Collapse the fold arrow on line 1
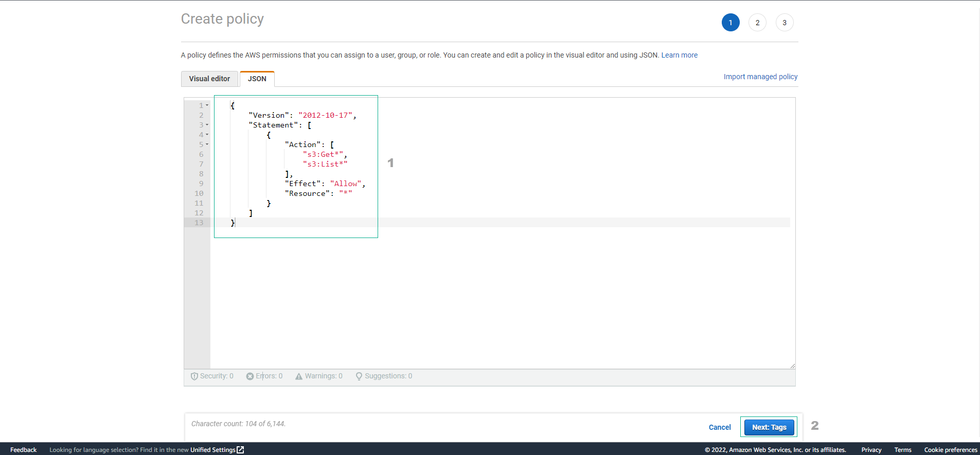 (207, 105)
